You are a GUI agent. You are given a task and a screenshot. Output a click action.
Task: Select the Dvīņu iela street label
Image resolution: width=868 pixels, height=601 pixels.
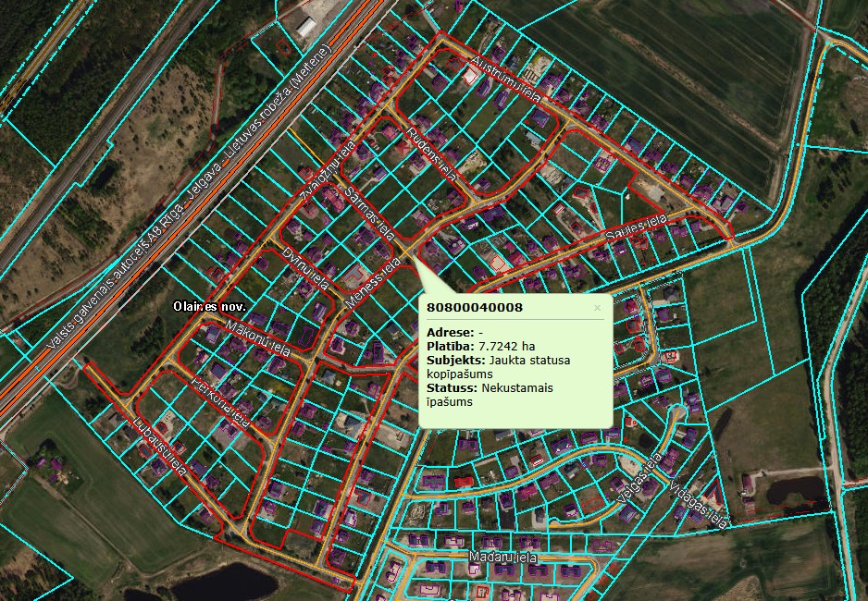pos(306,268)
